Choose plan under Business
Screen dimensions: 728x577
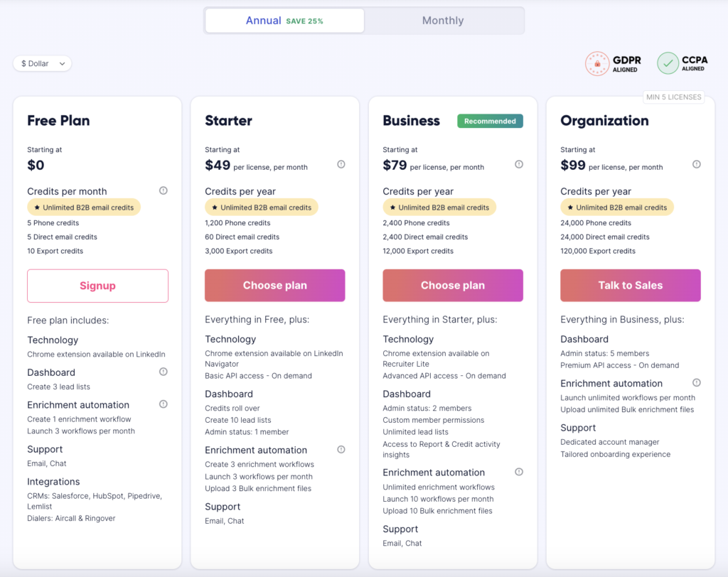[453, 286]
